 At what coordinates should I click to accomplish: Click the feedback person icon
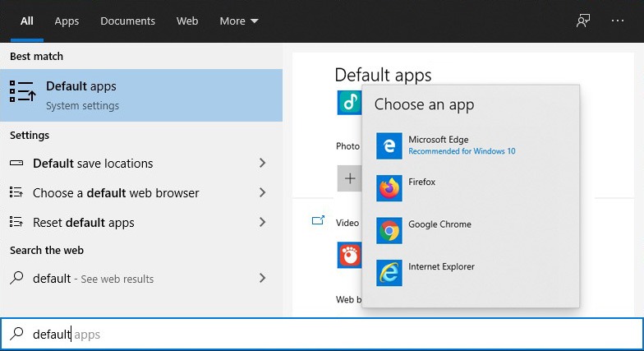[x=583, y=21]
